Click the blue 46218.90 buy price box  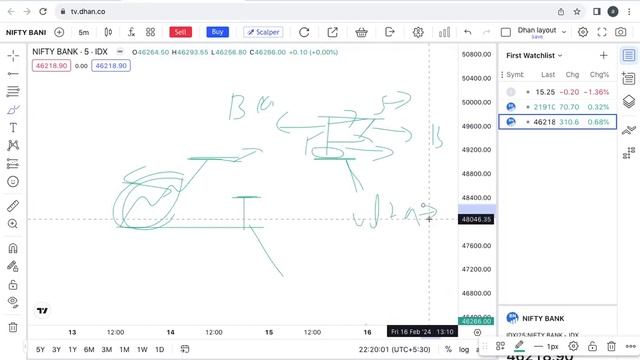coord(111,66)
